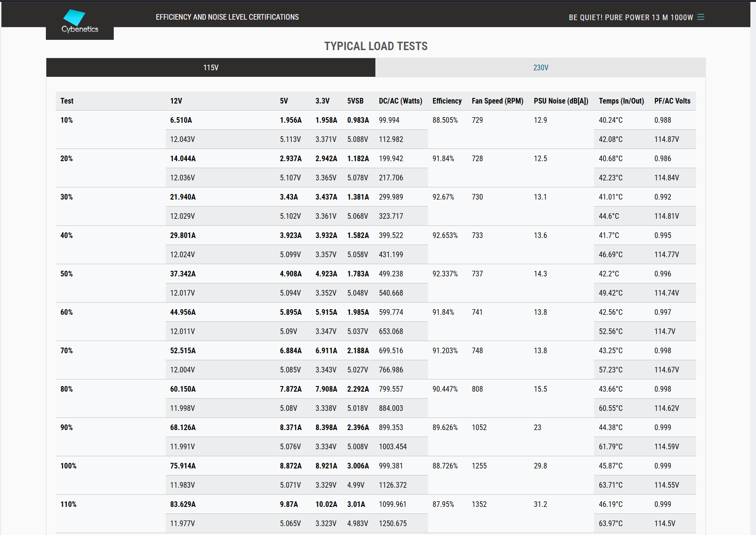Click the 92.337% efficiency value

coord(445,274)
